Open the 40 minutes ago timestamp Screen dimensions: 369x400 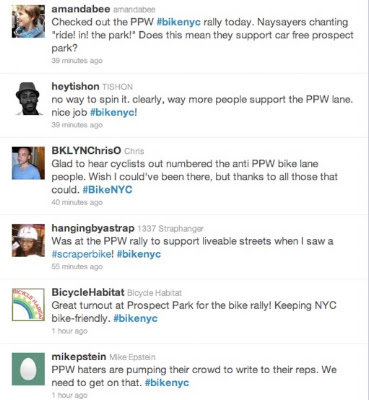[x=77, y=202]
